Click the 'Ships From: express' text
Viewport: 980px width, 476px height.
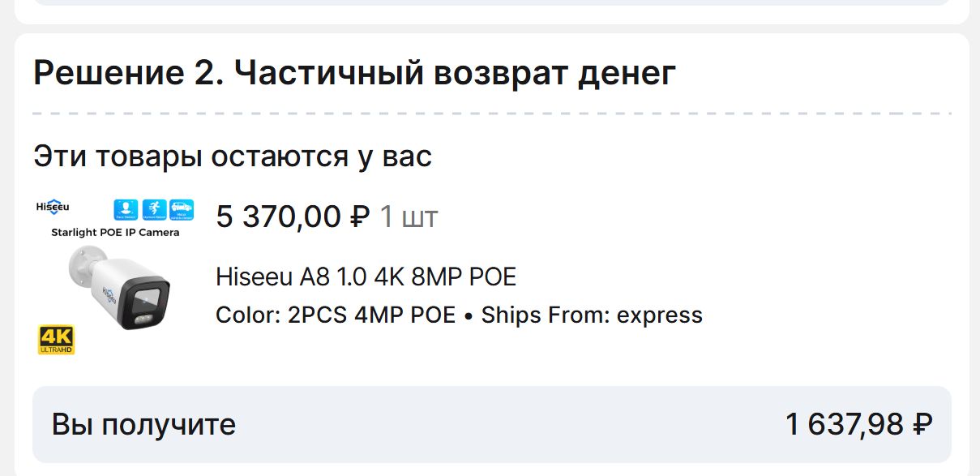pyautogui.click(x=592, y=315)
